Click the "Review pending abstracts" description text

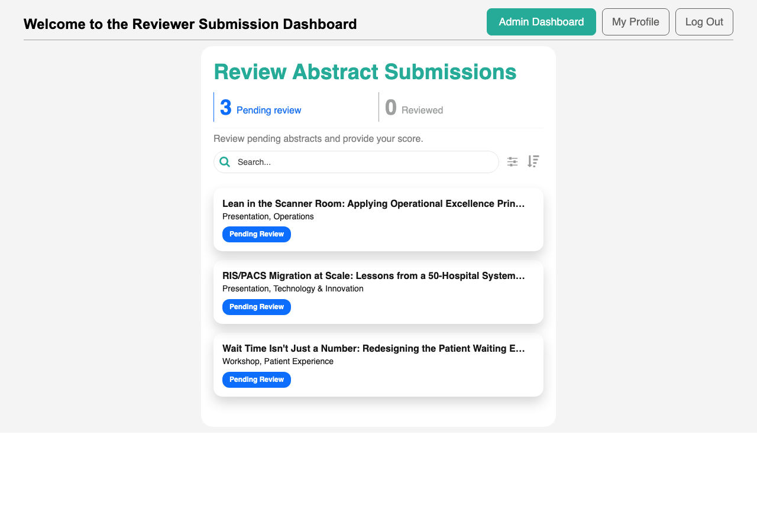pos(318,139)
